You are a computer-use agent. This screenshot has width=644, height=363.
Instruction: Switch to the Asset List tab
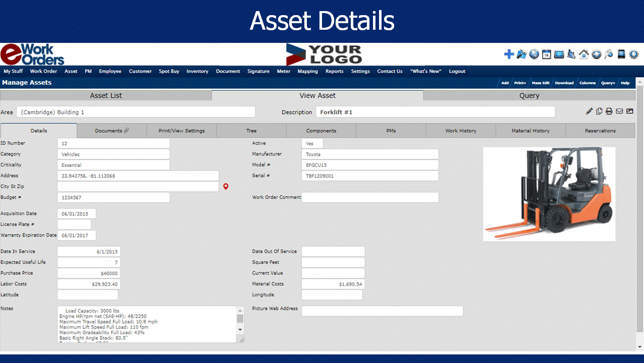106,95
